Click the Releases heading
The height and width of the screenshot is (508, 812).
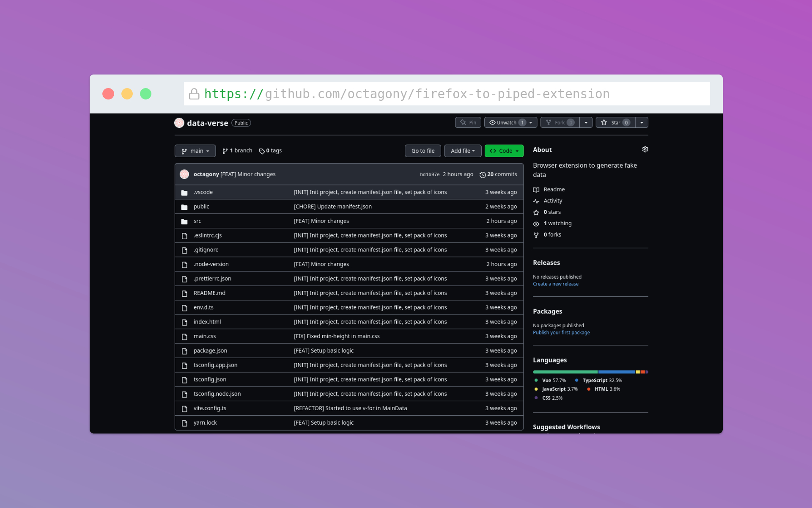tap(546, 263)
